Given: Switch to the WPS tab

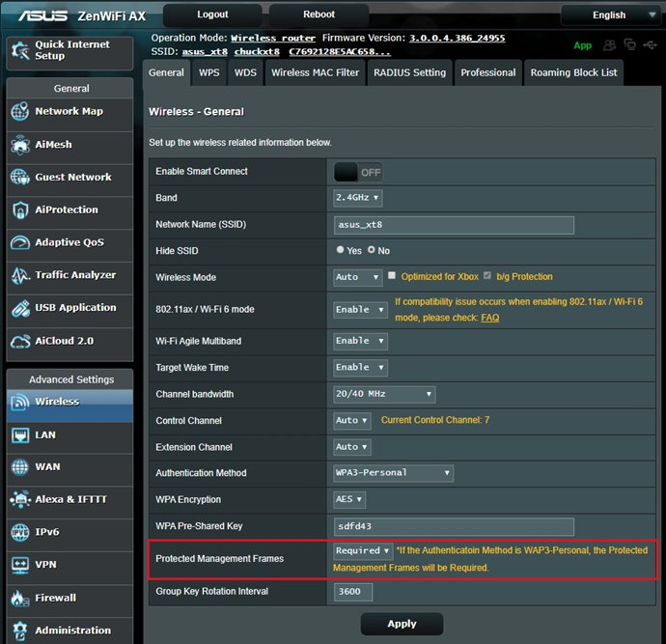Looking at the screenshot, I should click(x=209, y=72).
